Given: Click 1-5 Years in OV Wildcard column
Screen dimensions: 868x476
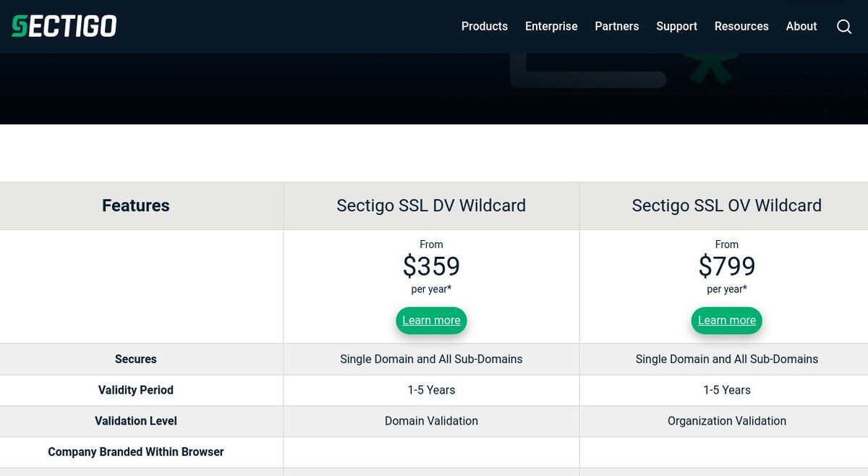Looking at the screenshot, I should tap(727, 390).
